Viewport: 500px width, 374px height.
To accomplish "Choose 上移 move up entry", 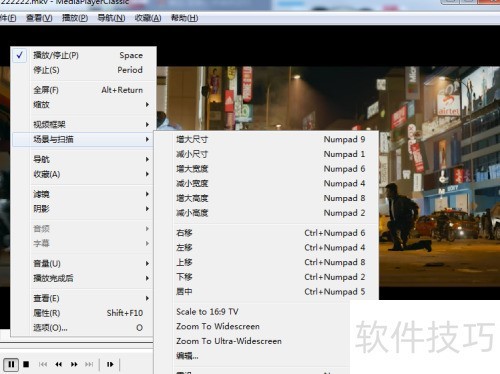I will coord(266,262).
